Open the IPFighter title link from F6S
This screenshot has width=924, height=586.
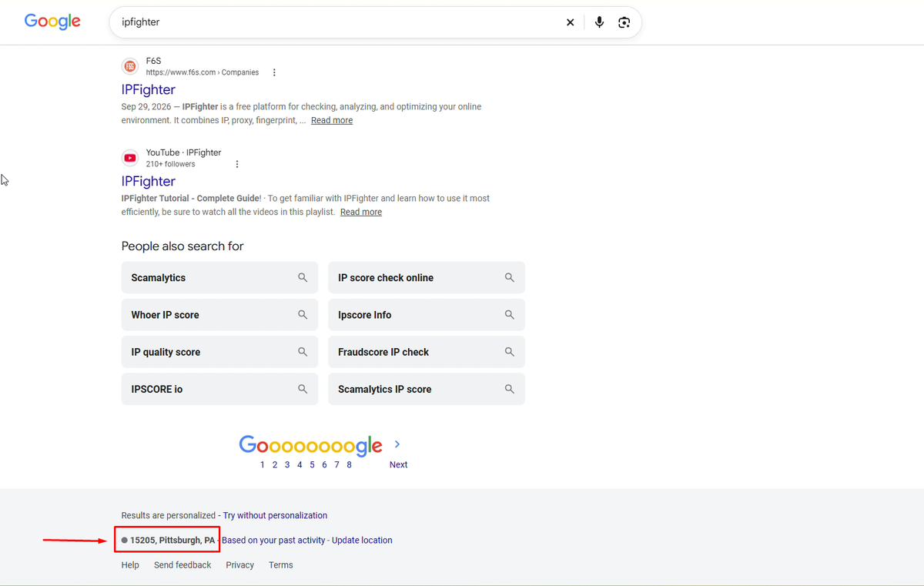(149, 89)
